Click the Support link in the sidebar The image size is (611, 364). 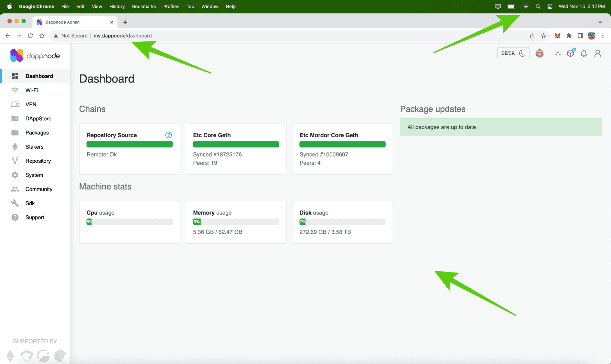[35, 217]
